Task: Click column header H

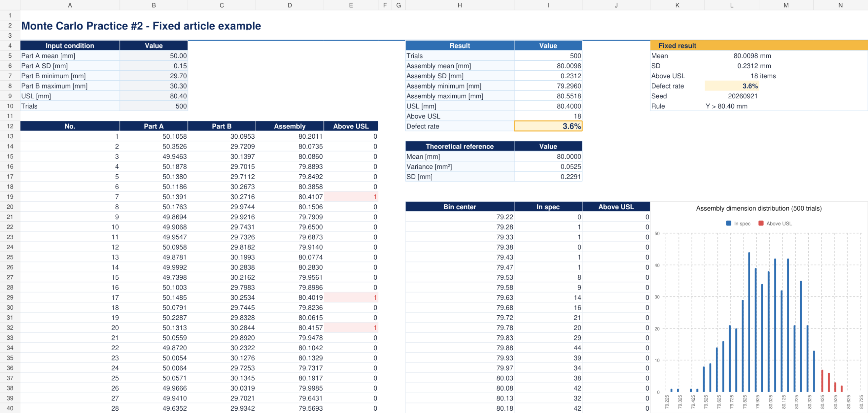Action: [x=459, y=5]
